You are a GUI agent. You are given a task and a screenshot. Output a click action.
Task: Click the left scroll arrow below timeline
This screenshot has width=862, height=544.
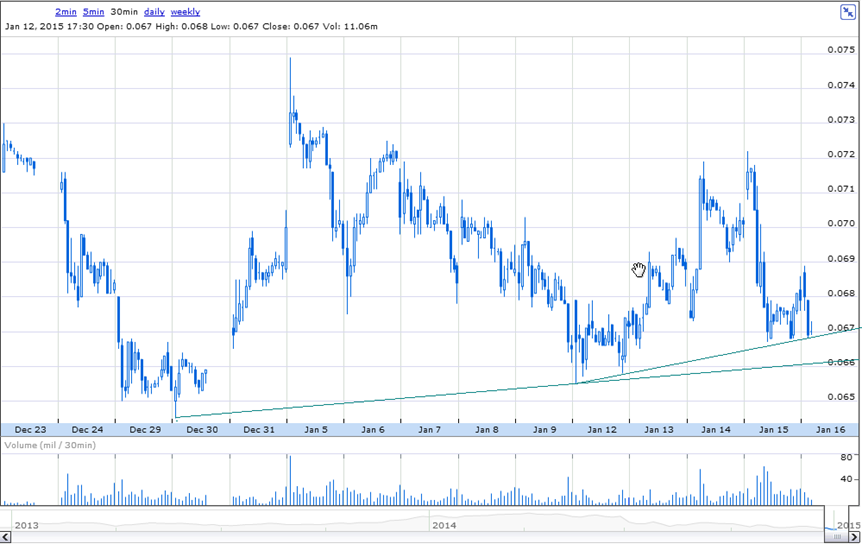pos(5,537)
